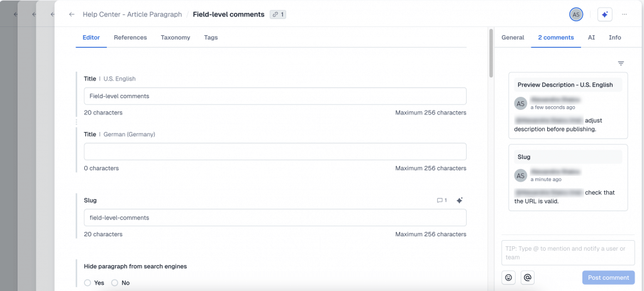
Task: Open the Taxonomy tab
Action: [175, 37]
